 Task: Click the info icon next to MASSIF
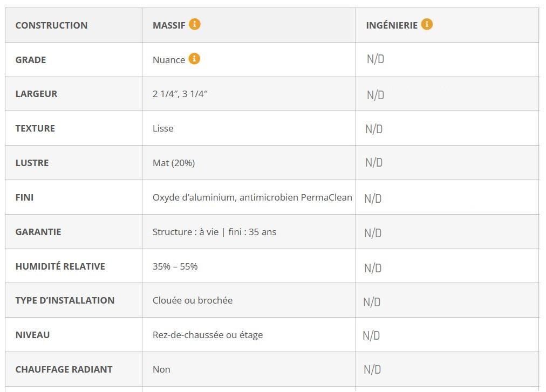coord(195,24)
